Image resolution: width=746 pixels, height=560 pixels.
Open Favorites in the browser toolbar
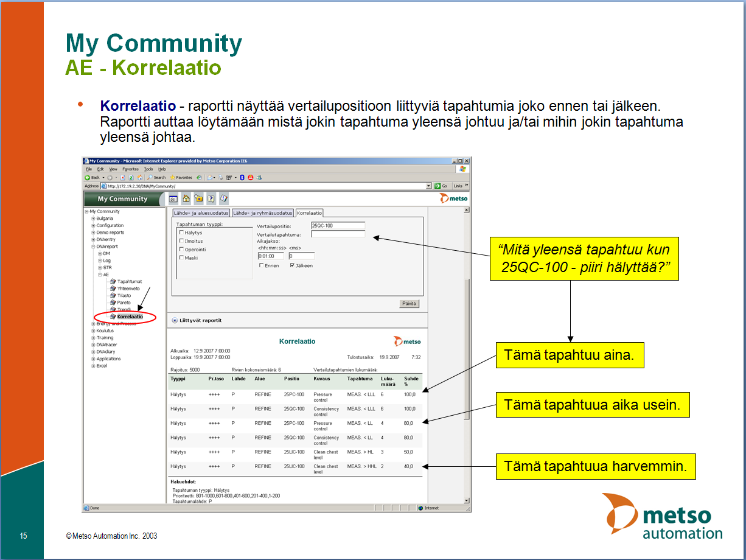181,177
